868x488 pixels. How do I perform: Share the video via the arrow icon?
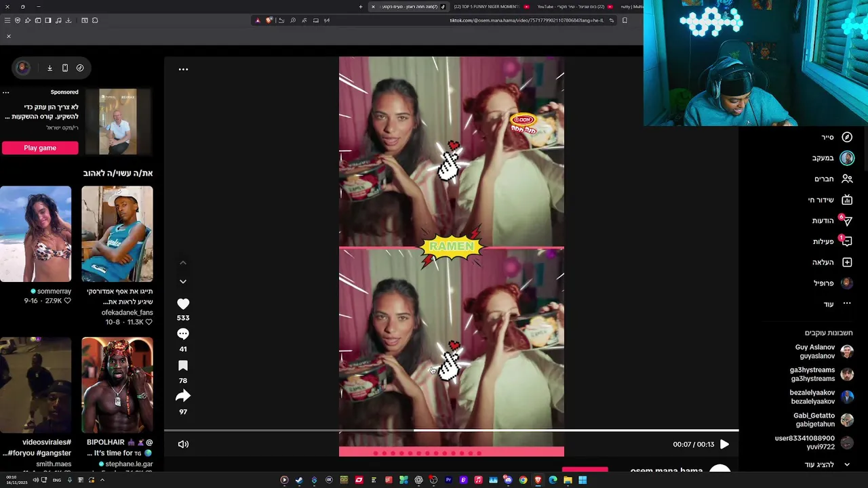point(183,396)
